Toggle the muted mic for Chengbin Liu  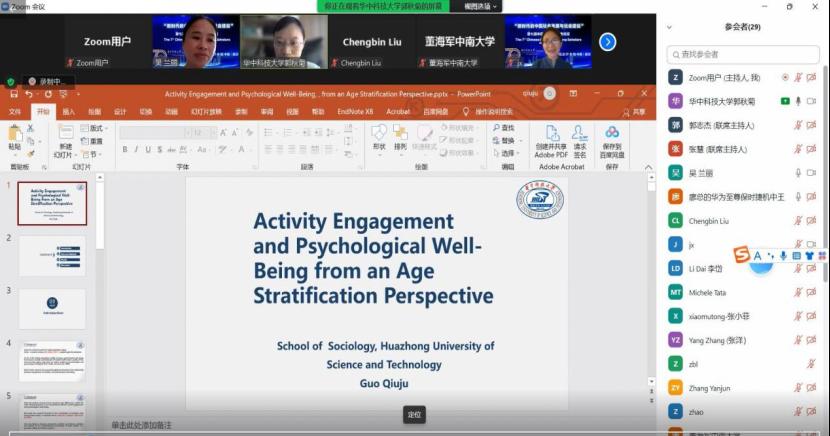click(798, 220)
